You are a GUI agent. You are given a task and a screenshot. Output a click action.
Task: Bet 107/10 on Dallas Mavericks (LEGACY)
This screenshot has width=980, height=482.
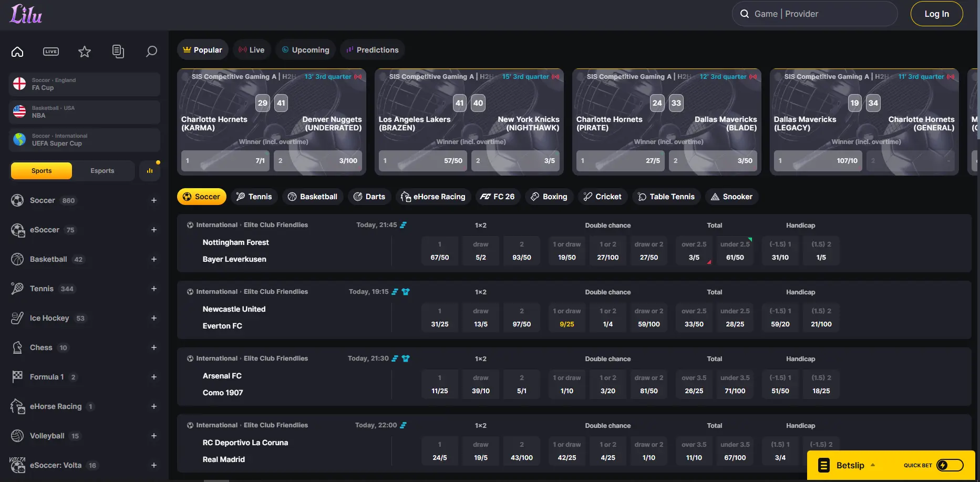(818, 161)
